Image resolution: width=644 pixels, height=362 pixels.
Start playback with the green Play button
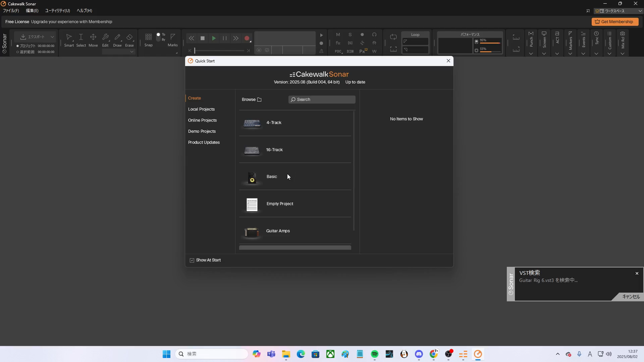pos(214,38)
